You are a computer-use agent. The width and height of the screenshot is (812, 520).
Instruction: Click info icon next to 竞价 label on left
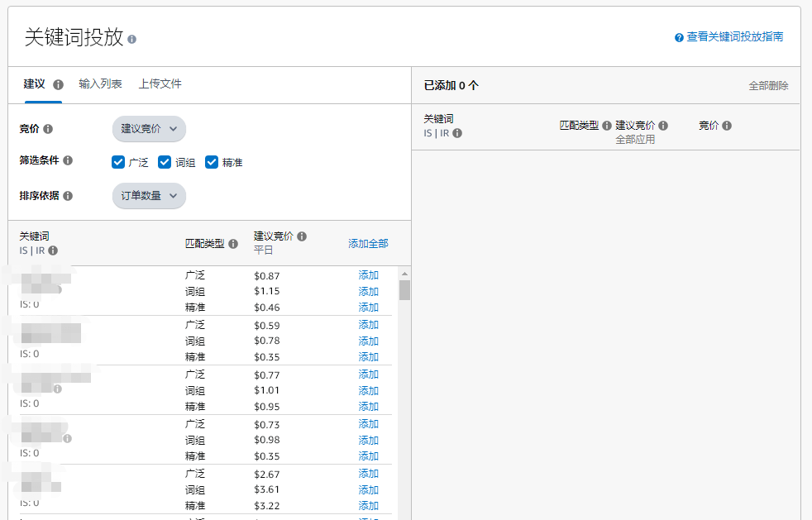(x=48, y=129)
